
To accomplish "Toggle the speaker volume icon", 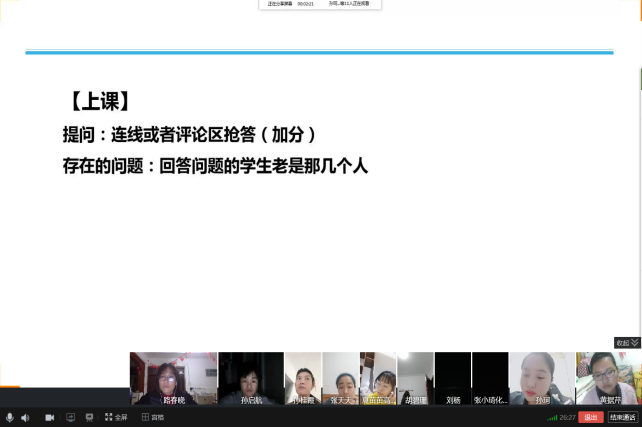I will 25,417.
